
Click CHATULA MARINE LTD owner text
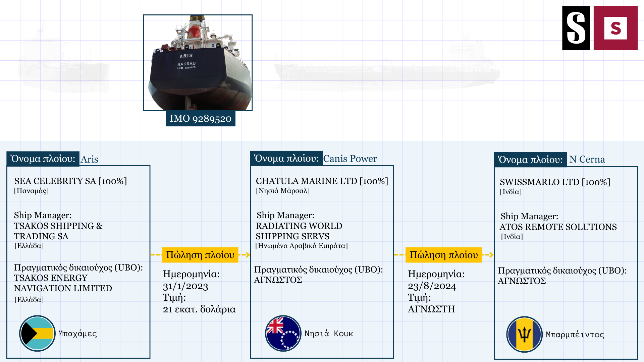pos(322,181)
